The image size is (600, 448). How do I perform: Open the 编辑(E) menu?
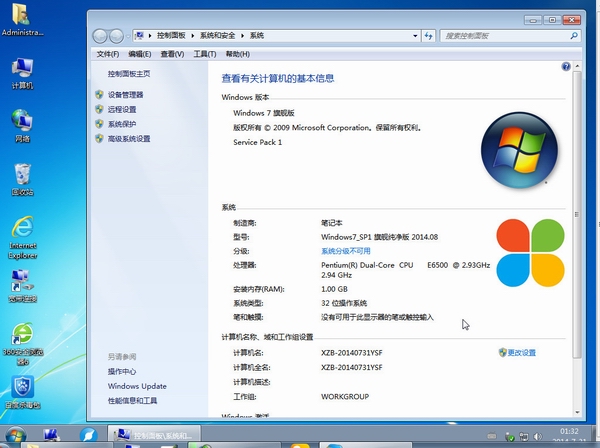click(140, 54)
